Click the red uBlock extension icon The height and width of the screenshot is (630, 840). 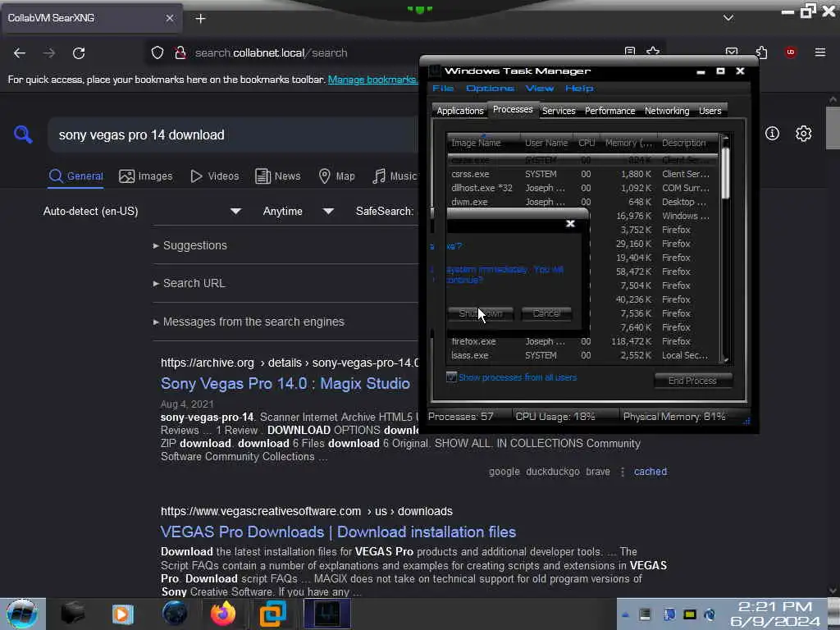click(790, 52)
